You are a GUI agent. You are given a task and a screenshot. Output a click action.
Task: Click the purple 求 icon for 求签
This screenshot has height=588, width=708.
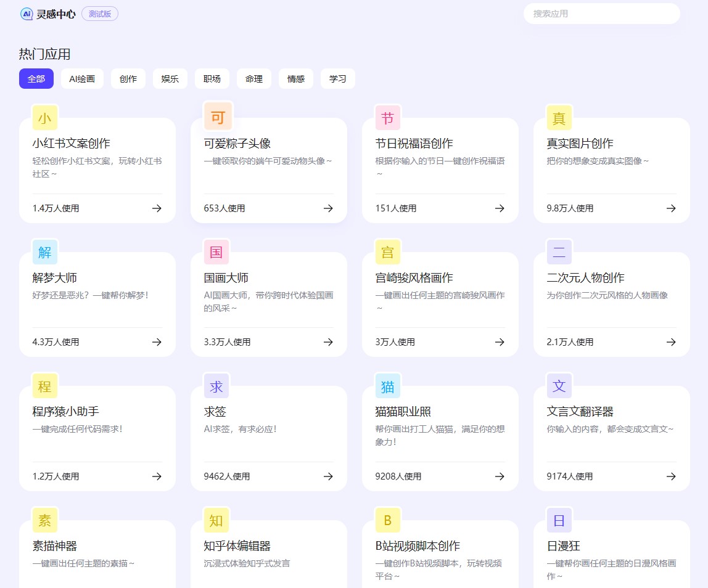(216, 386)
